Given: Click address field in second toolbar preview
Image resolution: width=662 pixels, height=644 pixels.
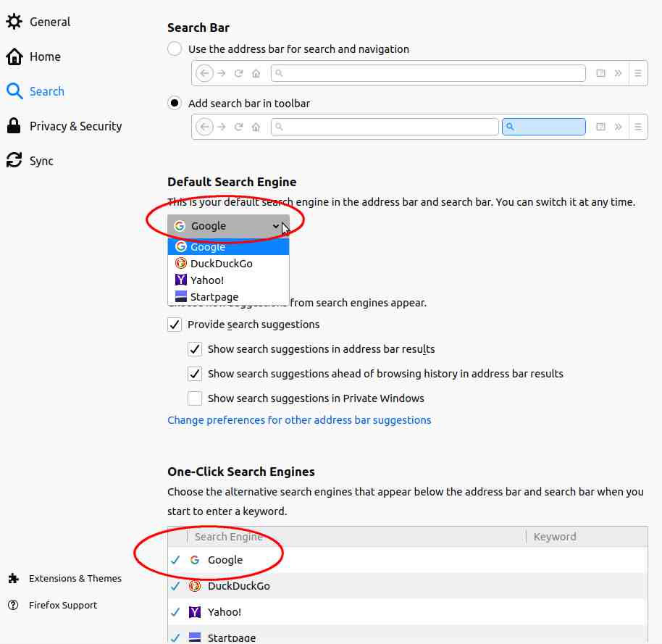Looking at the screenshot, I should pos(385,127).
